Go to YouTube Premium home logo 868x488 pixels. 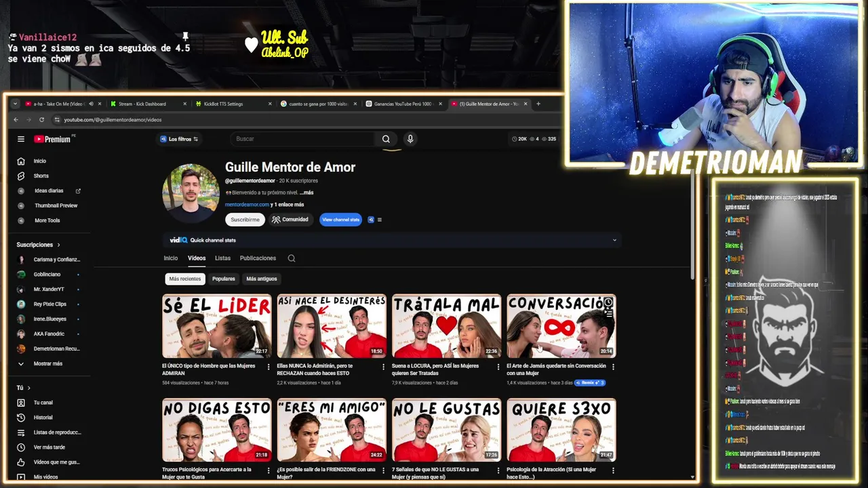tap(53, 139)
